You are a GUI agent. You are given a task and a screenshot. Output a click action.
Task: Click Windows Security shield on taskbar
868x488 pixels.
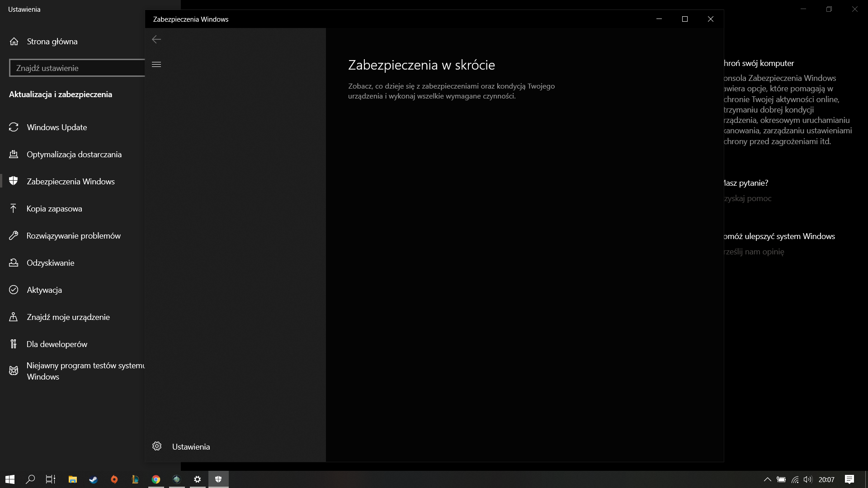pyautogui.click(x=218, y=479)
